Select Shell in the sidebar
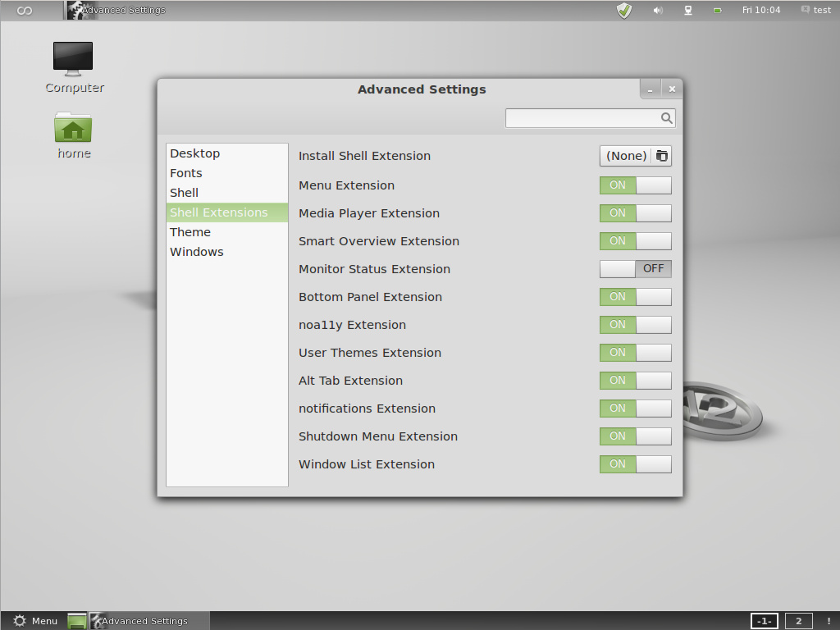Viewport: 840px width, 630px height. (226, 193)
